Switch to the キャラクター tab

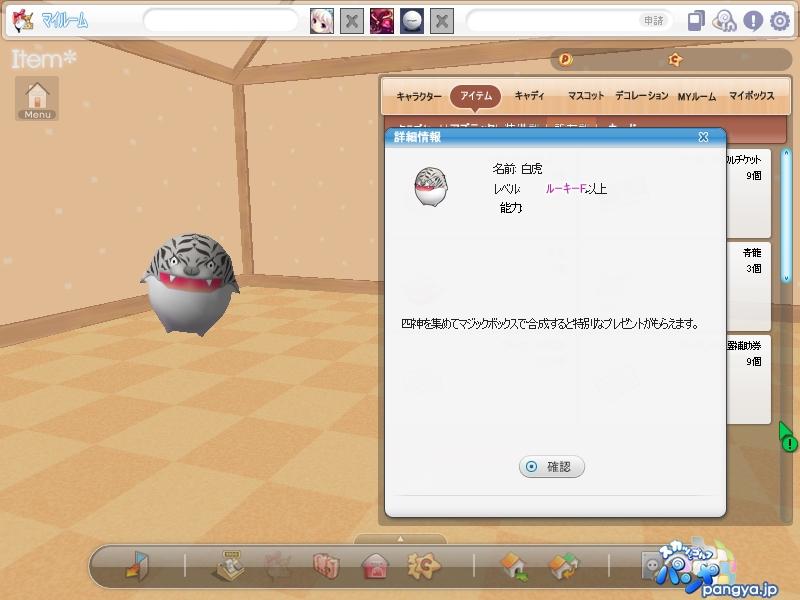click(419, 96)
